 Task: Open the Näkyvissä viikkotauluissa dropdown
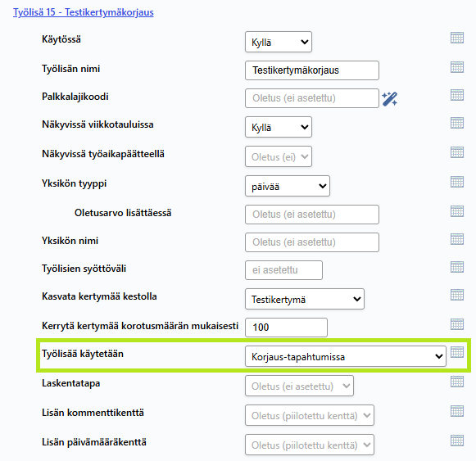pos(279,127)
